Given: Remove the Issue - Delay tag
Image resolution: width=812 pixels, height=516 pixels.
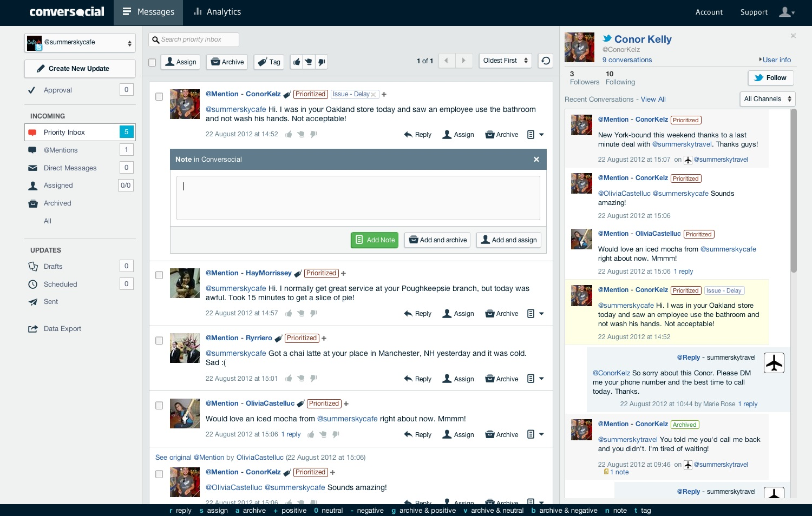Looking at the screenshot, I should 373,95.
